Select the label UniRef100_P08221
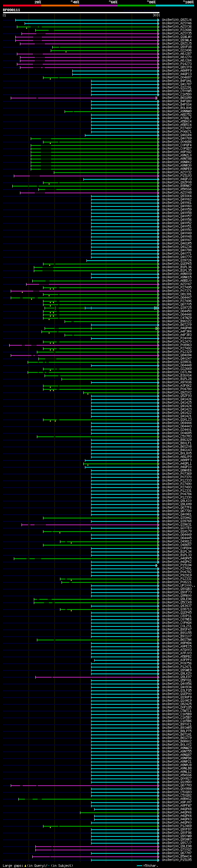The image size is (197, 868). point(177,582)
